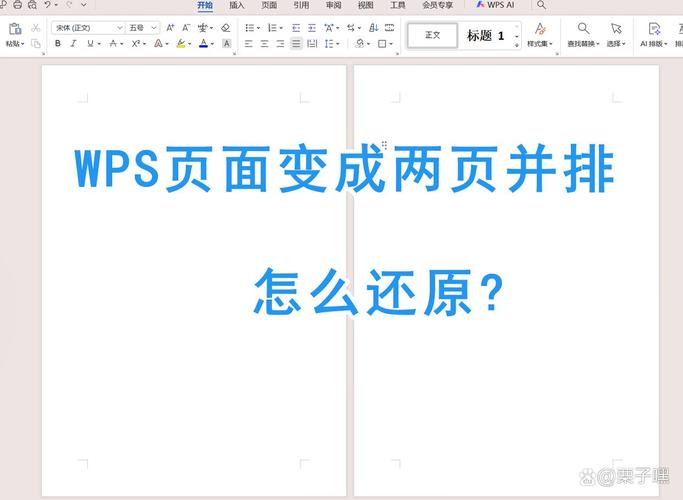Apply yellow highlight color
This screenshot has width=683, height=500.
pos(180,44)
